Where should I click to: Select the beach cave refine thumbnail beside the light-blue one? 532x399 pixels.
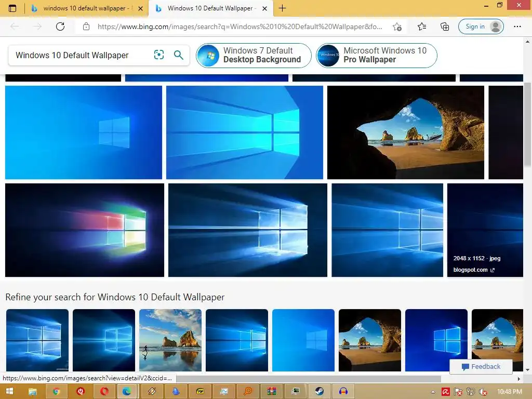tap(370, 340)
